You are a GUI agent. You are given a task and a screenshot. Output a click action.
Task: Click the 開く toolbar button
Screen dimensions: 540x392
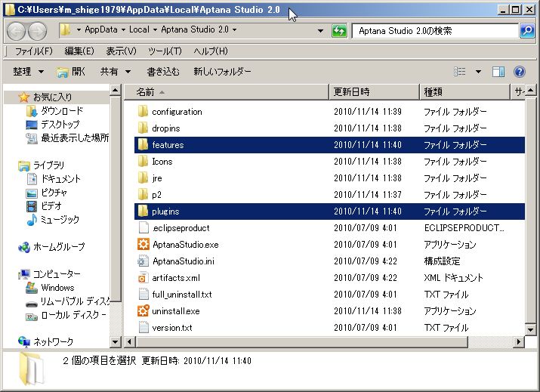[x=71, y=72]
